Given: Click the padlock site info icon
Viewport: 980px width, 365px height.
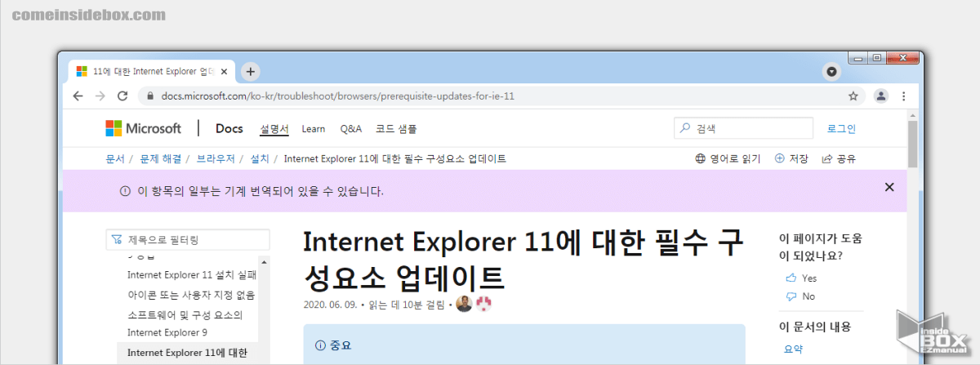Looking at the screenshot, I should click(x=149, y=96).
